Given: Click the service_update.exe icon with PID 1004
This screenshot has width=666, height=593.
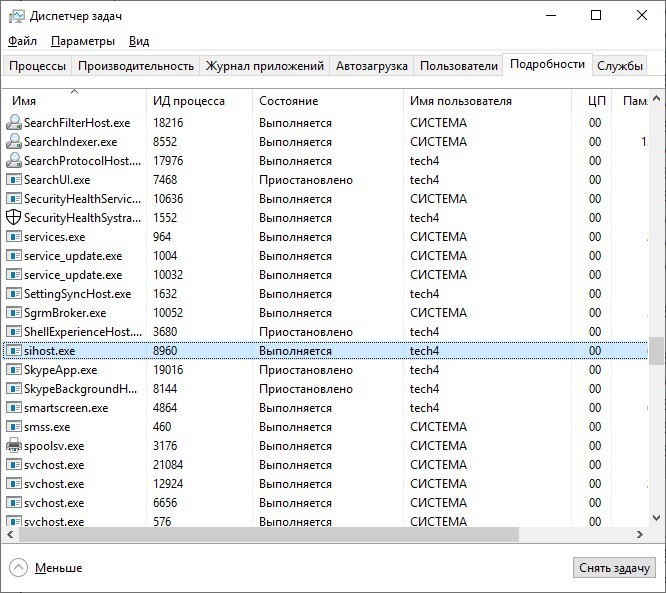Looking at the screenshot, I should [14, 256].
